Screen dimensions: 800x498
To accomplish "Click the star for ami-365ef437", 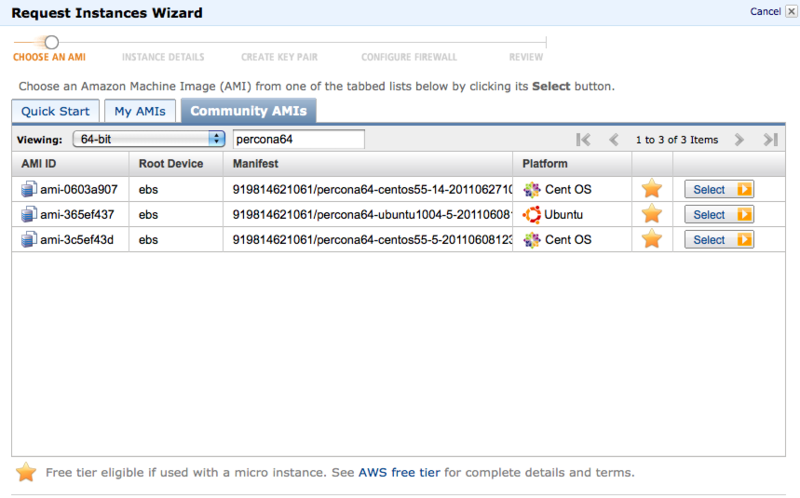I will coord(652,214).
